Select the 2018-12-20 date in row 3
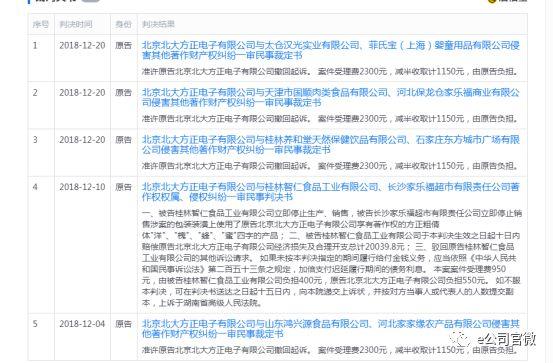This screenshot has width=553, height=363. pos(82,140)
